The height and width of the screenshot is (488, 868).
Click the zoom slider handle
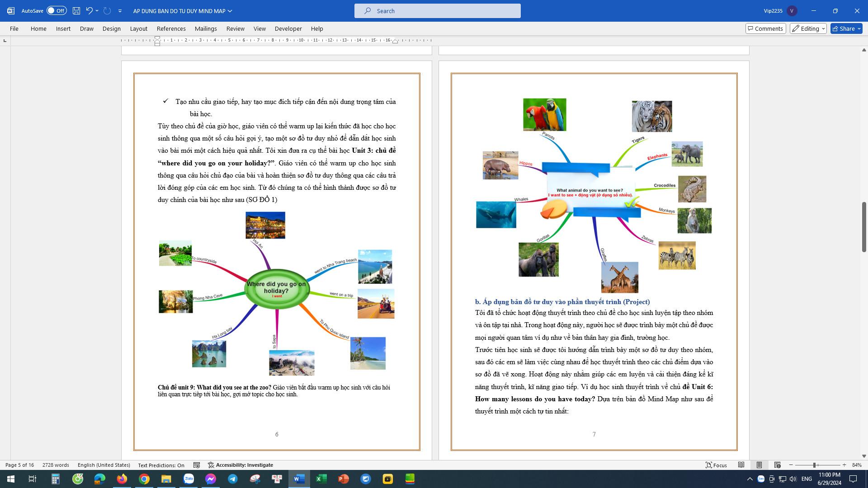[814, 465]
